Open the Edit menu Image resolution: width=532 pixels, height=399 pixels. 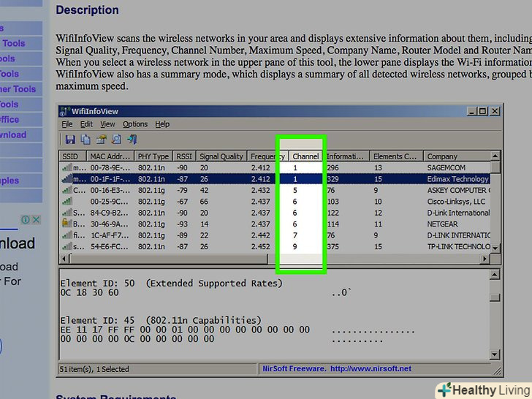coord(86,125)
